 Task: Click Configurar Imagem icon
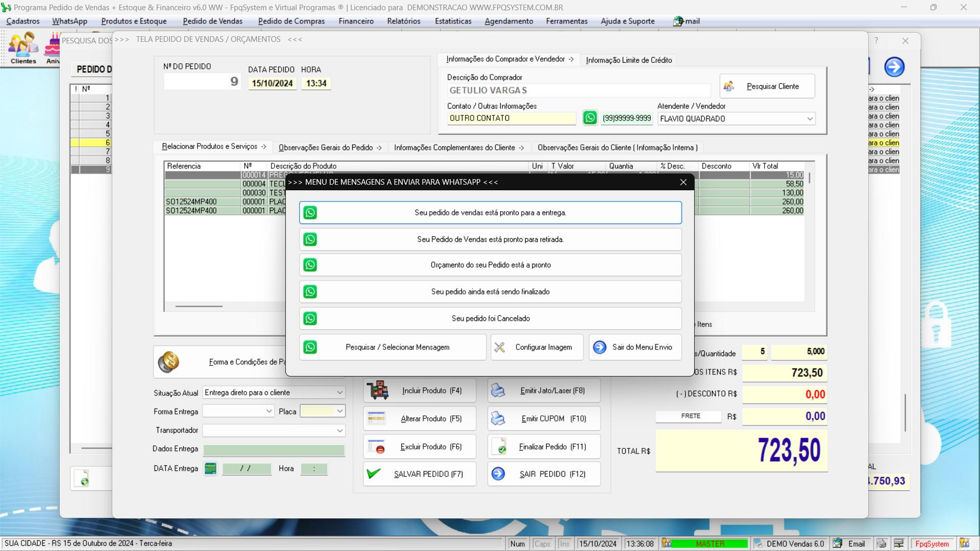point(499,346)
